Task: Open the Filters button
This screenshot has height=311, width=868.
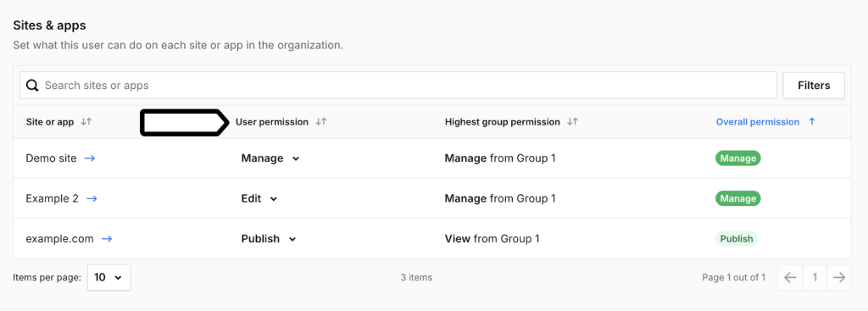Action: click(x=814, y=86)
